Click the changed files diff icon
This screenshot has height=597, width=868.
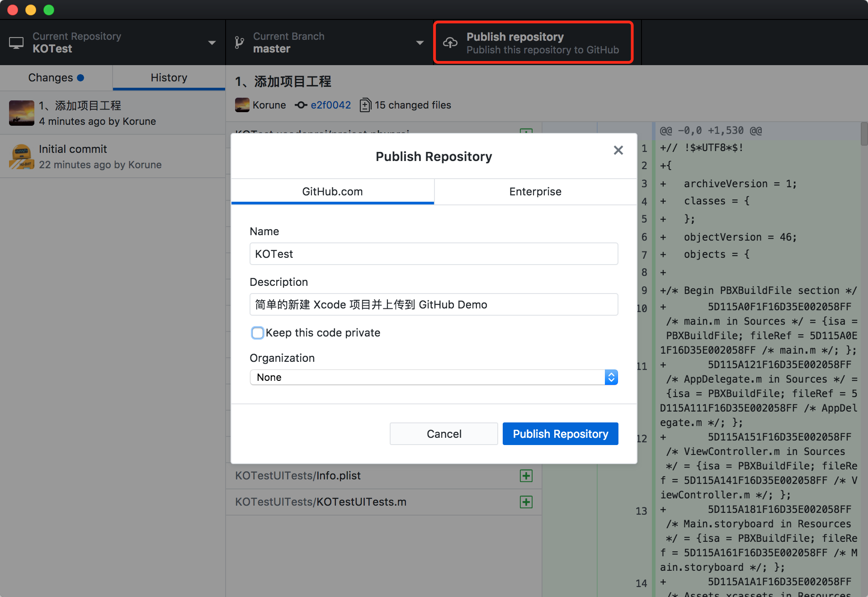click(365, 105)
